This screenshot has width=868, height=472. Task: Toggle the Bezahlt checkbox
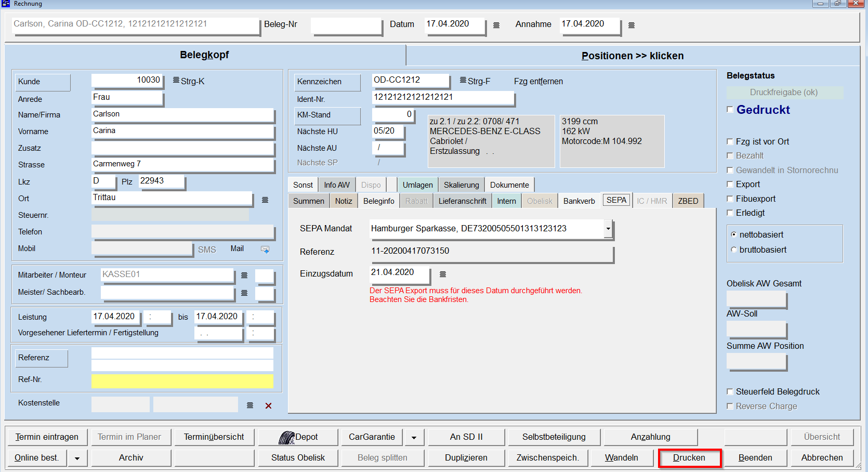point(730,155)
